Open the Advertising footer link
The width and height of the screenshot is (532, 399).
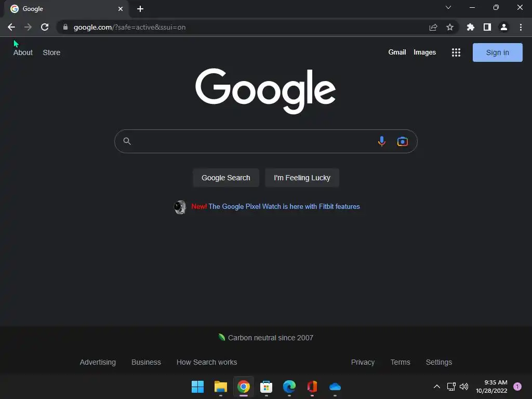98,362
